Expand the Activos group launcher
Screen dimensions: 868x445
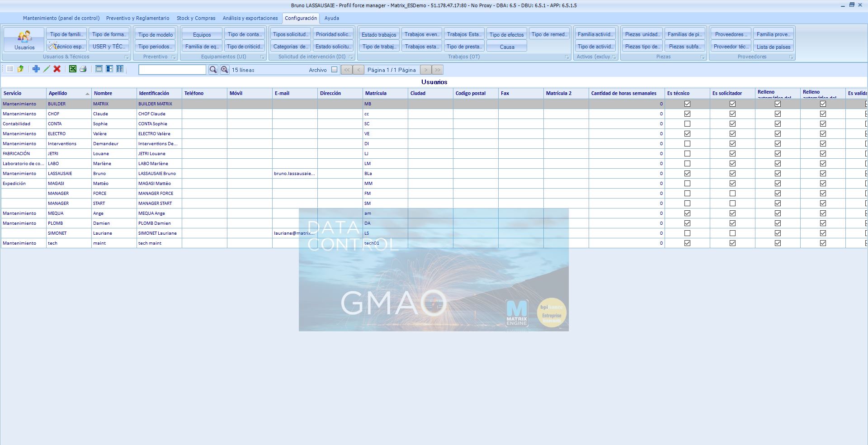click(614, 57)
